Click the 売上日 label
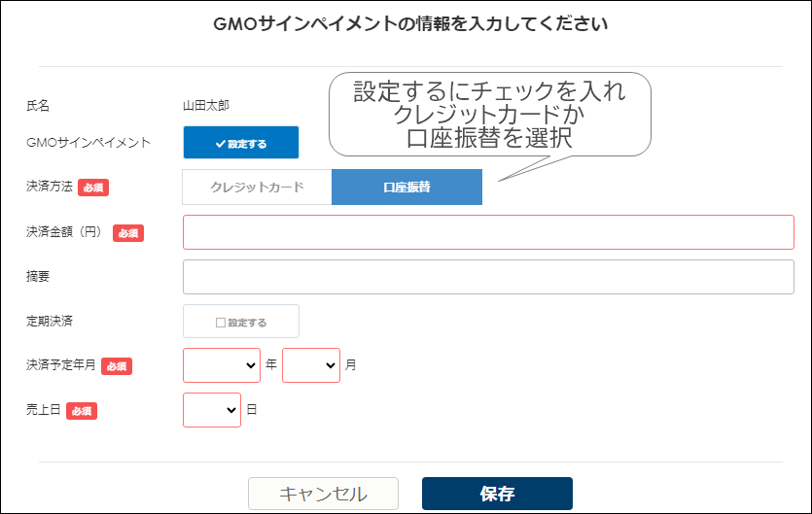The width and height of the screenshot is (812, 514). [x=44, y=410]
